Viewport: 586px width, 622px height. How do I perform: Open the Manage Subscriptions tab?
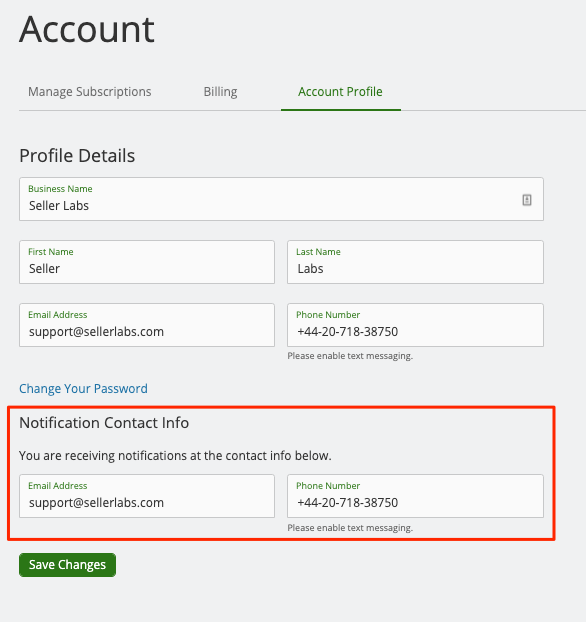click(90, 92)
